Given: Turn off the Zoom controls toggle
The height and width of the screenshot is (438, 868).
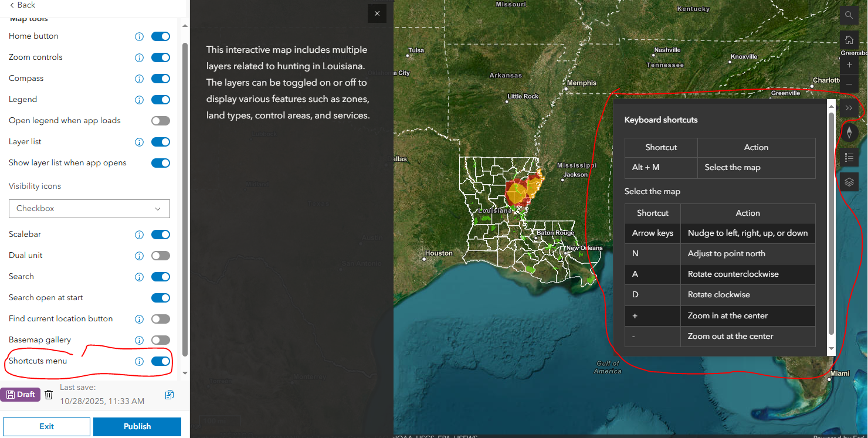Looking at the screenshot, I should [x=161, y=57].
